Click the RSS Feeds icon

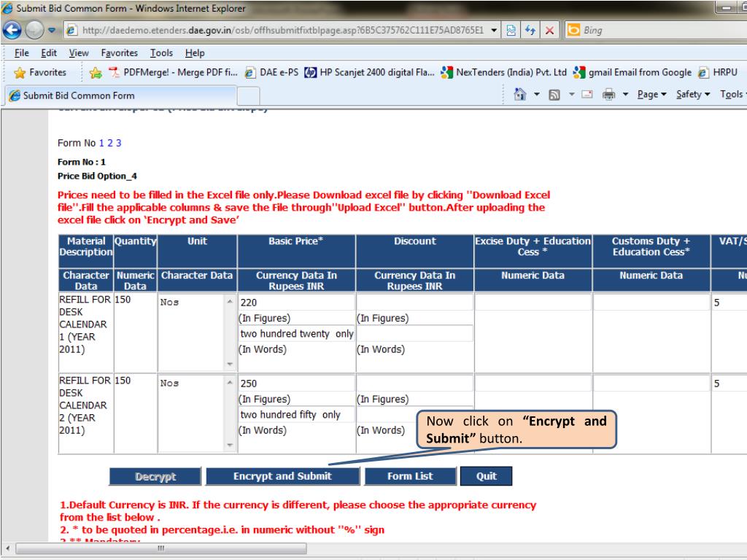coord(554,95)
